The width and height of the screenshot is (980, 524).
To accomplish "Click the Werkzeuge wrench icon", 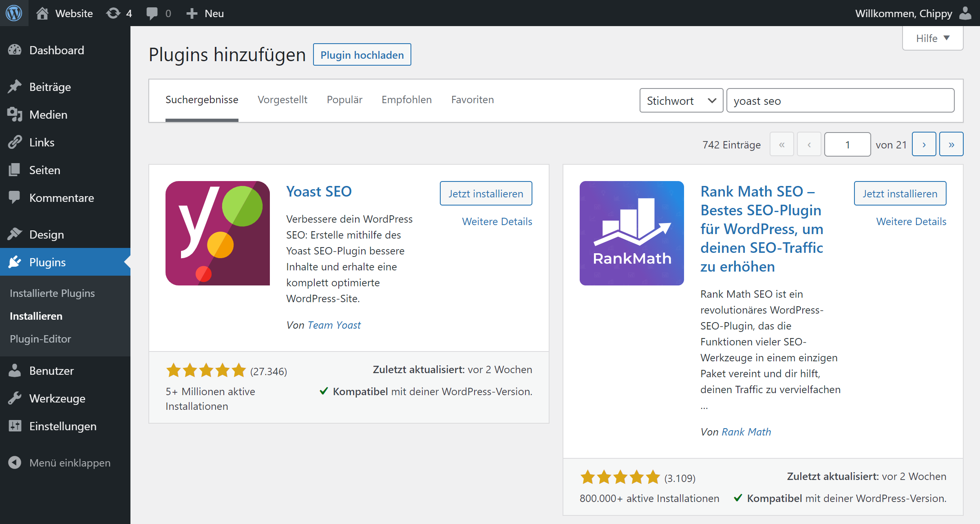I will pos(15,398).
